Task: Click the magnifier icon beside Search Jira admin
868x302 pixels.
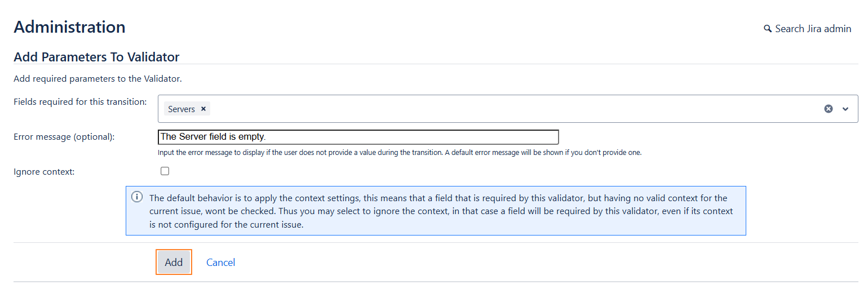Action: click(768, 29)
